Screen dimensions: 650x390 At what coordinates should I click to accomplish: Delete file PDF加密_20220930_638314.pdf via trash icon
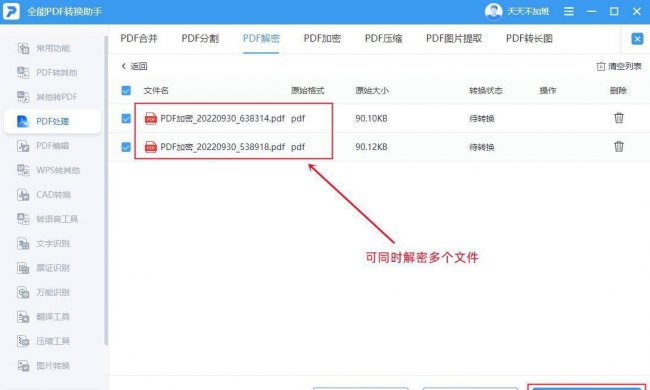(618, 118)
